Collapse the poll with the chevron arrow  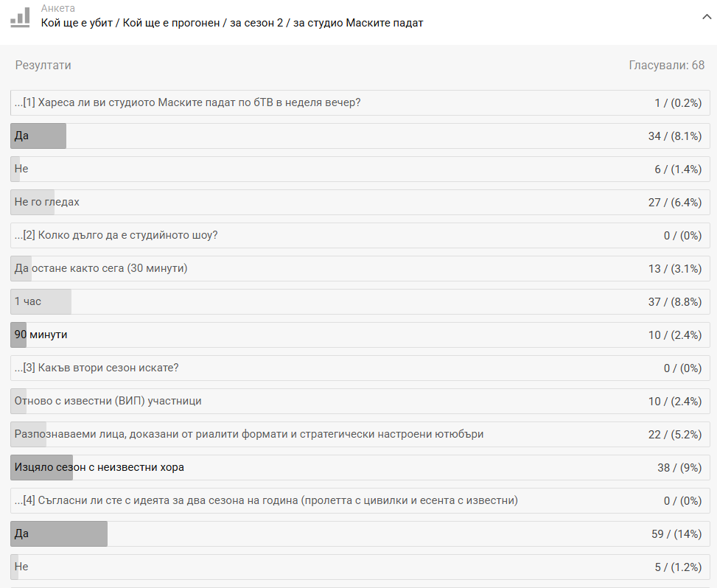(x=706, y=16)
